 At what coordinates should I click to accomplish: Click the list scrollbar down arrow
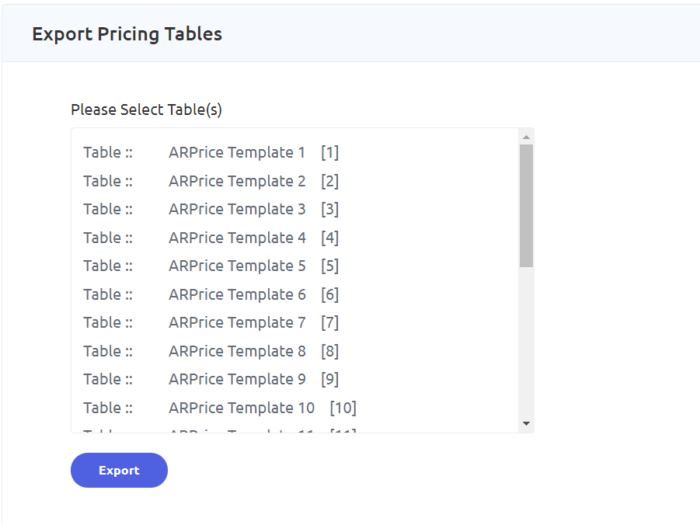click(526, 423)
